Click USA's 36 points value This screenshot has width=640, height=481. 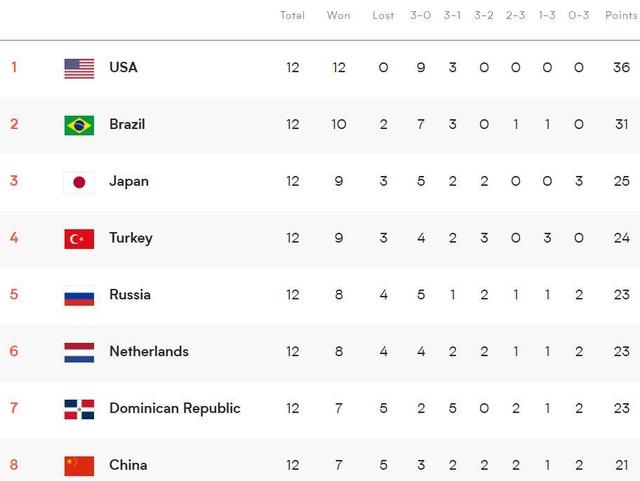622,68
